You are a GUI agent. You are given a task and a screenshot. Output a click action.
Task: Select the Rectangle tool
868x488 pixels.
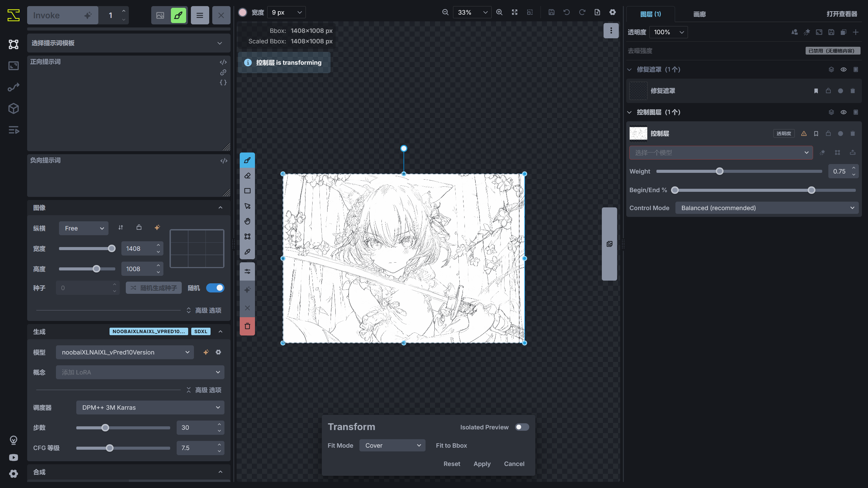coord(247,190)
